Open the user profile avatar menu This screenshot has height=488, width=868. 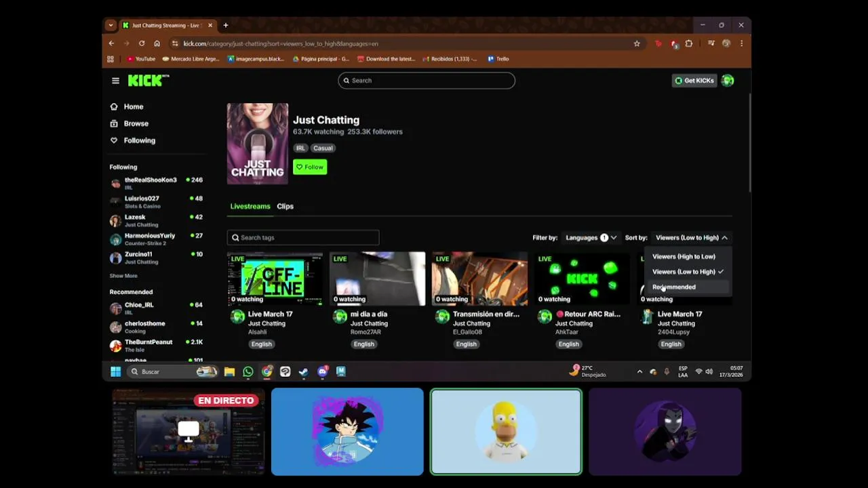(x=728, y=81)
